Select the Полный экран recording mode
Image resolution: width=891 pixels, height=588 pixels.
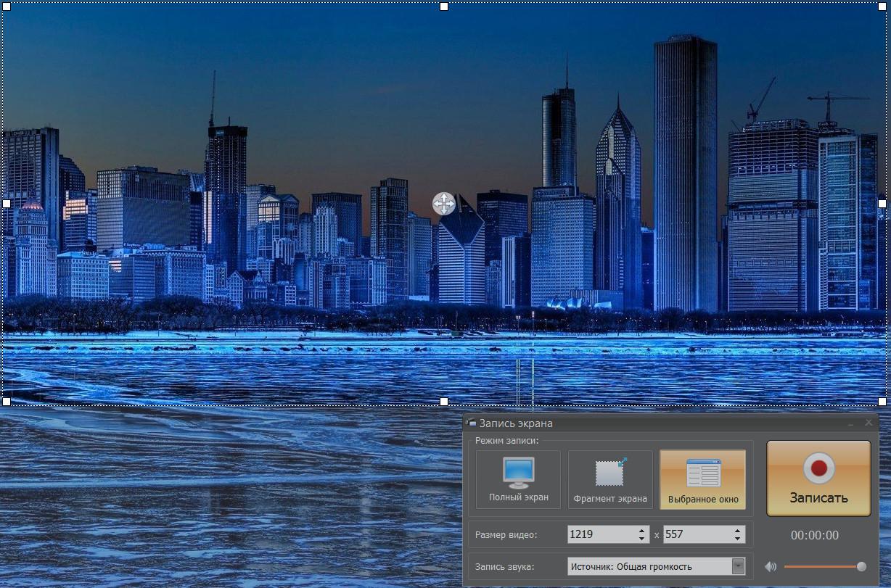pos(518,479)
